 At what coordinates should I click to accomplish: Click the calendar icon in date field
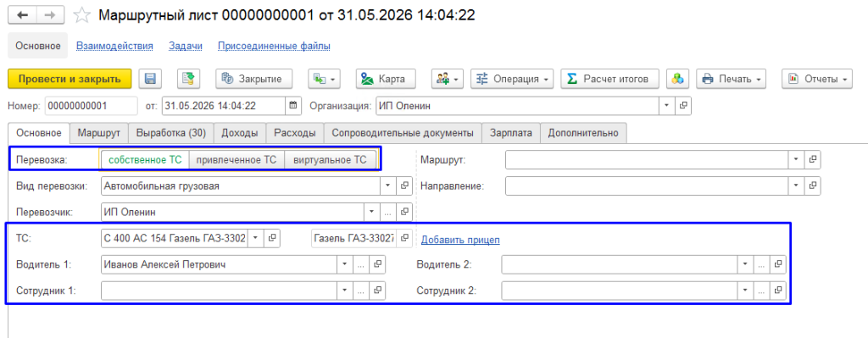coord(293,105)
